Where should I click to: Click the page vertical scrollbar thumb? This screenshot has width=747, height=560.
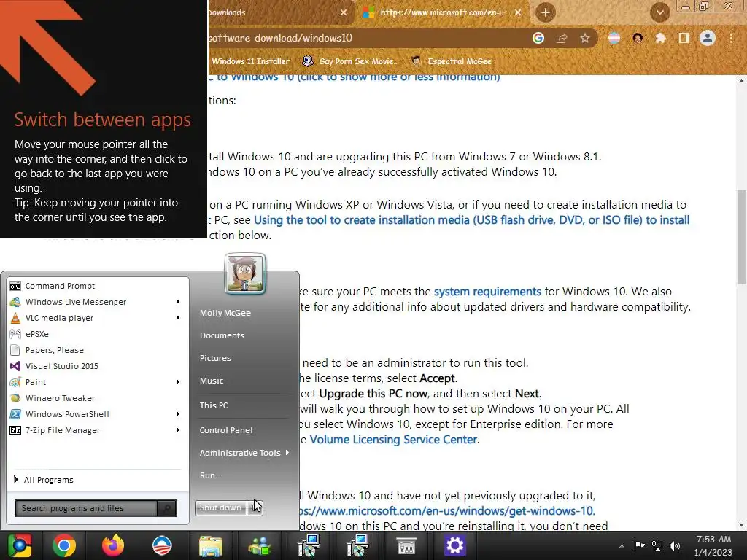pyautogui.click(x=741, y=237)
